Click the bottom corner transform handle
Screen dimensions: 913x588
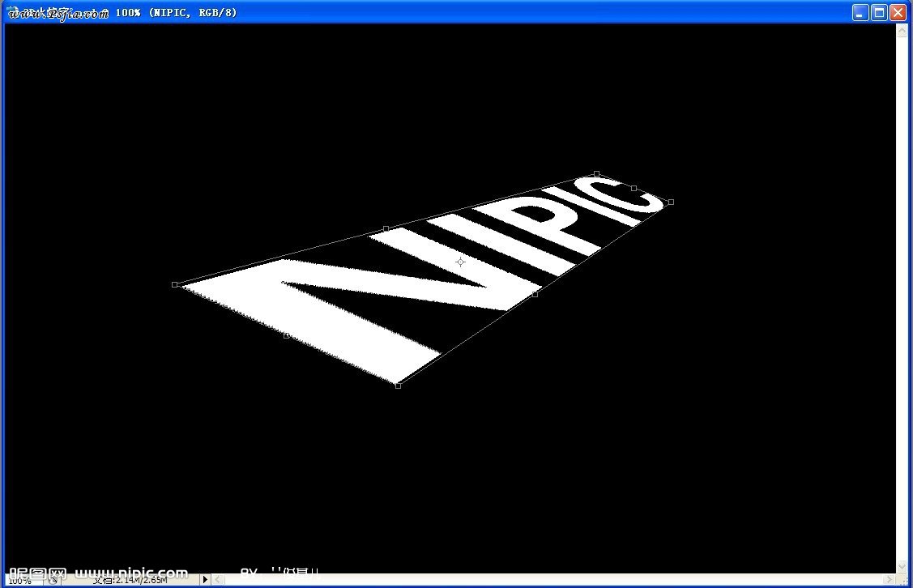[399, 386]
